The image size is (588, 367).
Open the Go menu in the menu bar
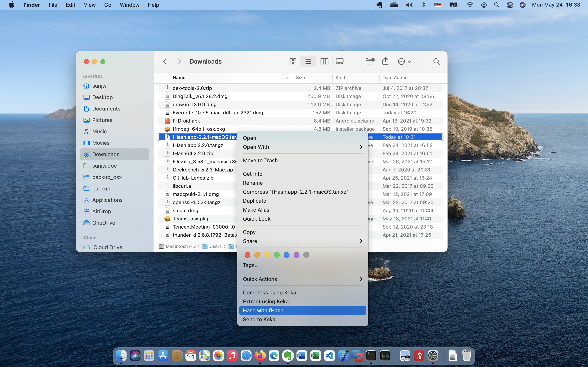pos(108,5)
